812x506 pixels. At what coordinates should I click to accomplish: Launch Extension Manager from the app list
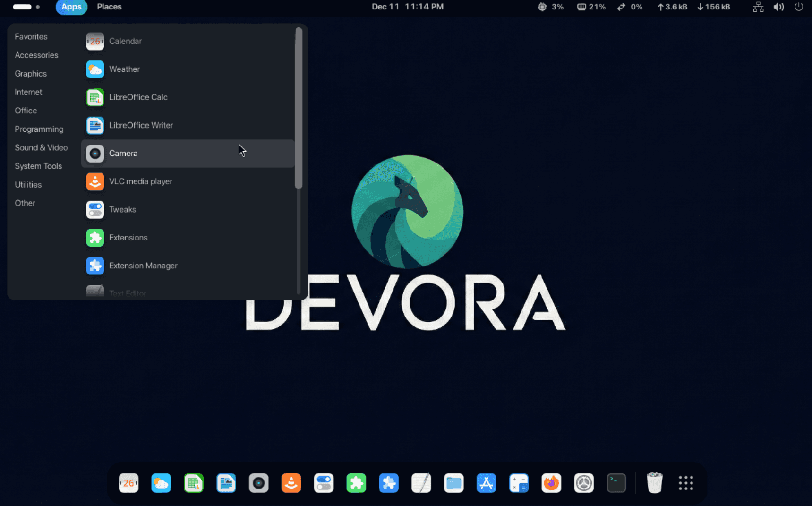coord(143,266)
